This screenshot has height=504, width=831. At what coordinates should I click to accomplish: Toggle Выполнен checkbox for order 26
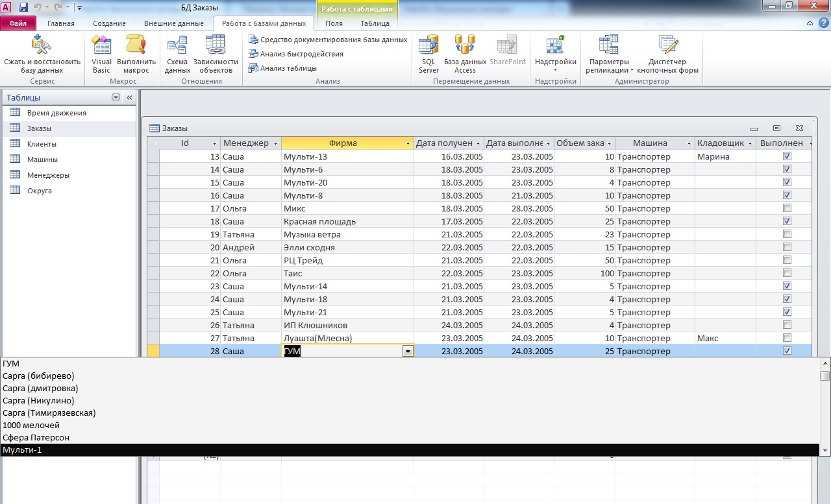788,325
